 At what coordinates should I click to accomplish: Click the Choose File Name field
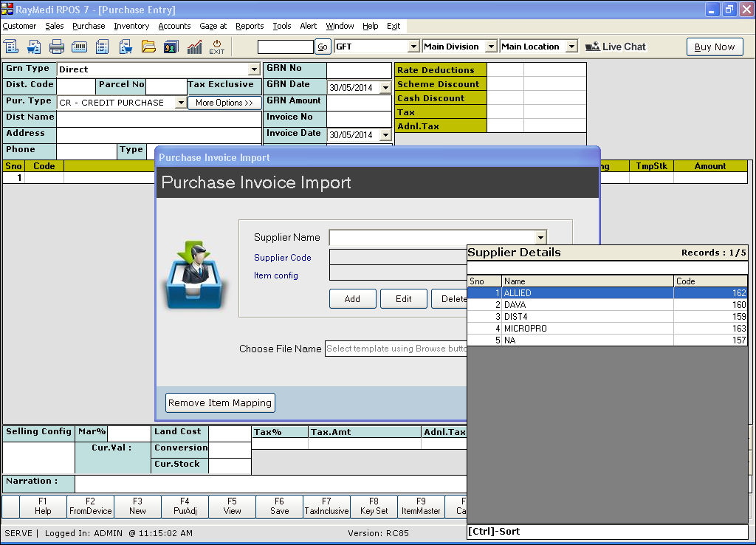click(x=396, y=349)
